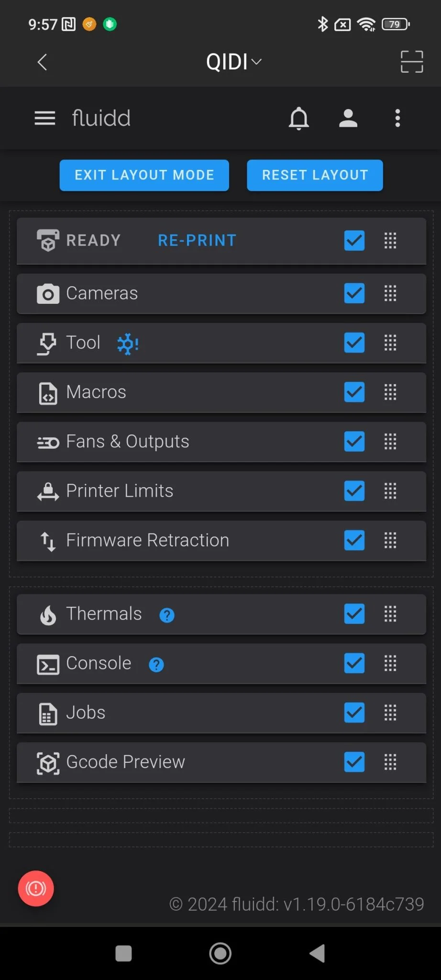
Task: Tap the red emergency stop button
Action: [36, 889]
